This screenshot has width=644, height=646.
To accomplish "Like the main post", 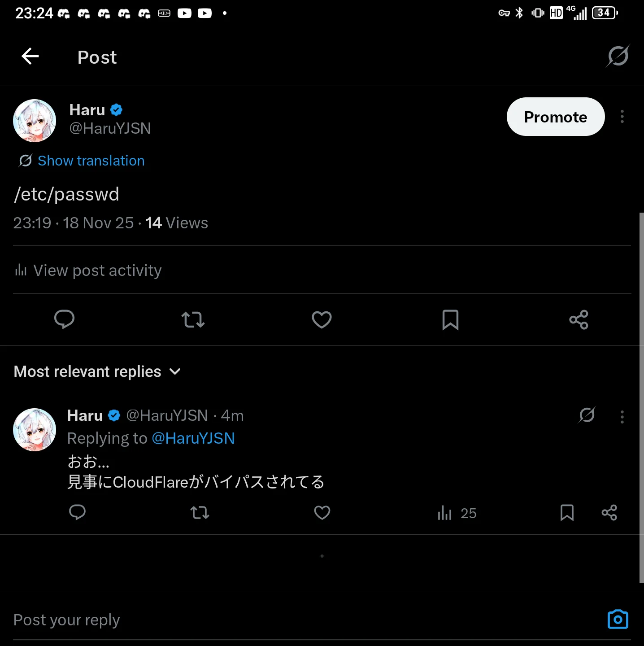I will 322,319.
